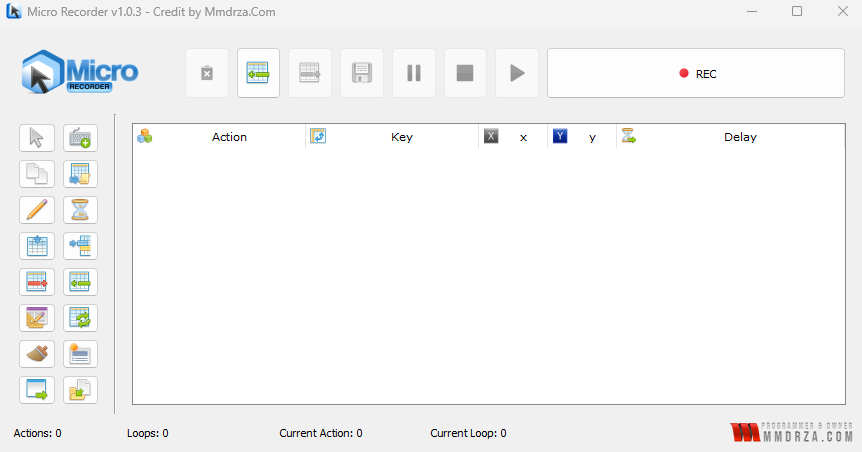
Task: Click the Key column header
Action: (x=392, y=137)
